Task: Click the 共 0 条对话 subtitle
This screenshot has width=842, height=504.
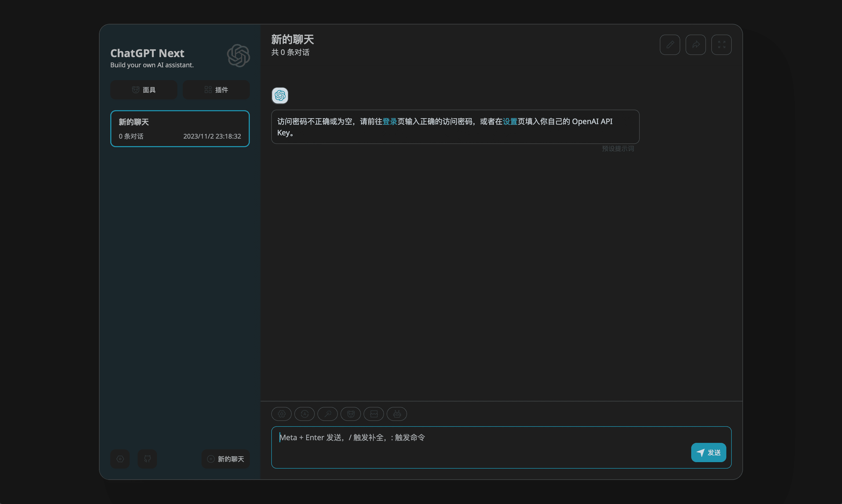Action: point(290,52)
